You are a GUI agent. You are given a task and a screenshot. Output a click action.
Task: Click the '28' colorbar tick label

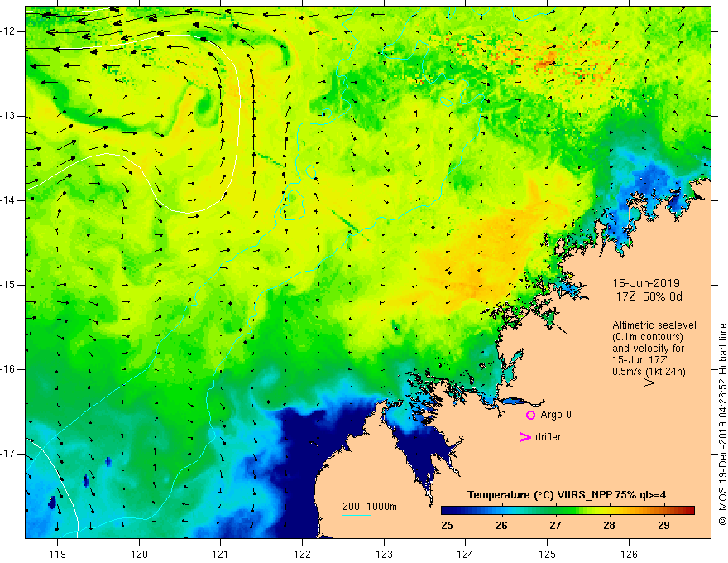coord(609,526)
